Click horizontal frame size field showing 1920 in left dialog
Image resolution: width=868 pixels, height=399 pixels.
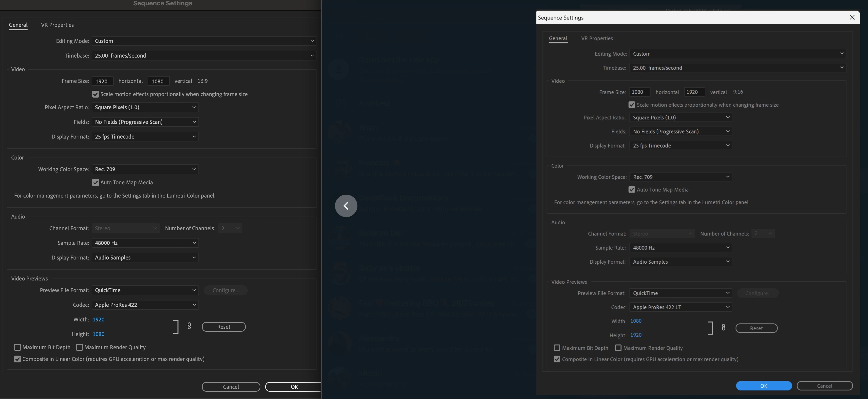coord(102,81)
